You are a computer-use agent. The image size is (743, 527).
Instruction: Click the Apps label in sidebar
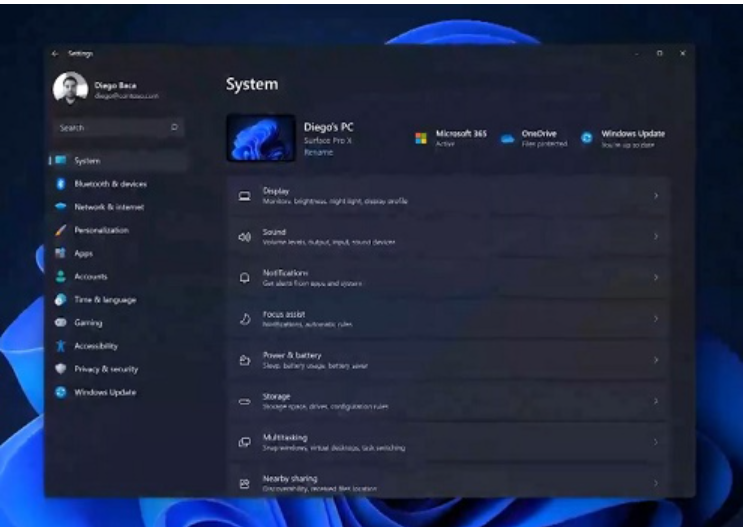point(83,254)
